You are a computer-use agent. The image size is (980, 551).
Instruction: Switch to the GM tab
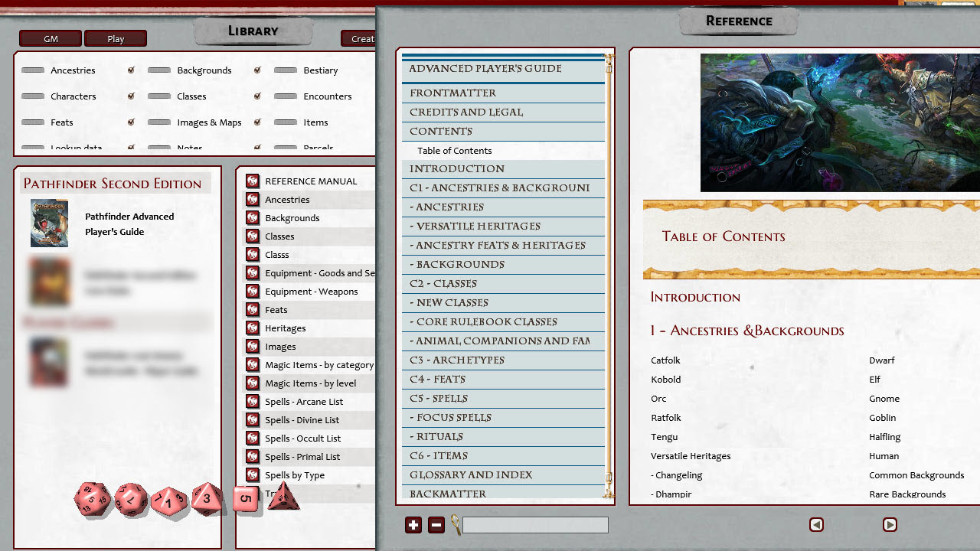51,39
